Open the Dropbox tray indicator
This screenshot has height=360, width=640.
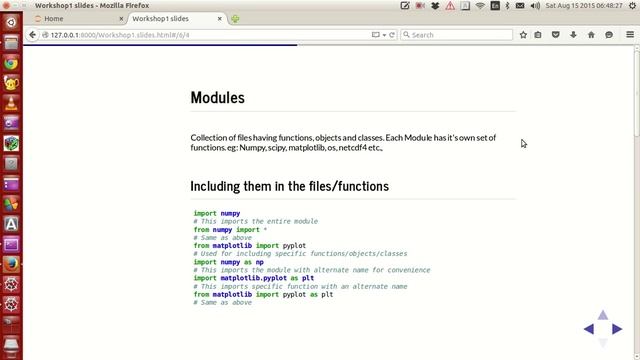click(x=435, y=6)
